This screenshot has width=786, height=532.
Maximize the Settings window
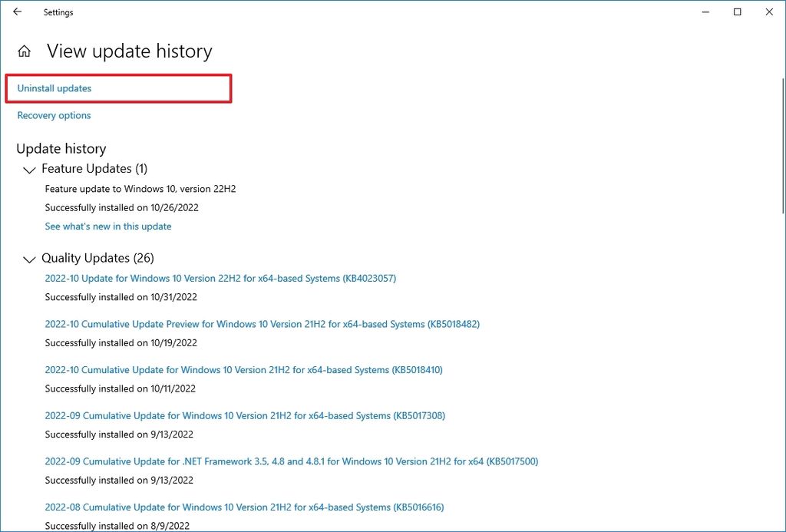point(738,12)
